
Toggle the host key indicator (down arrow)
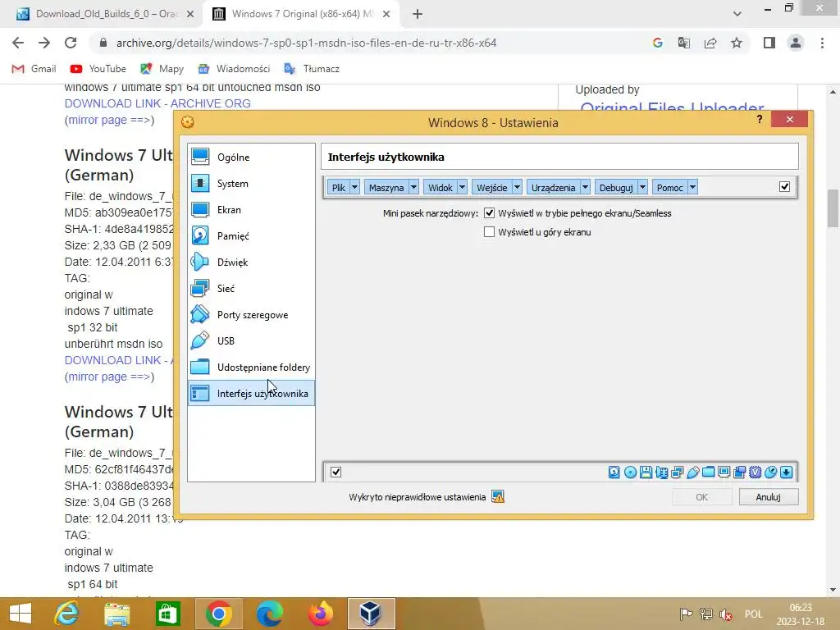[x=787, y=472]
